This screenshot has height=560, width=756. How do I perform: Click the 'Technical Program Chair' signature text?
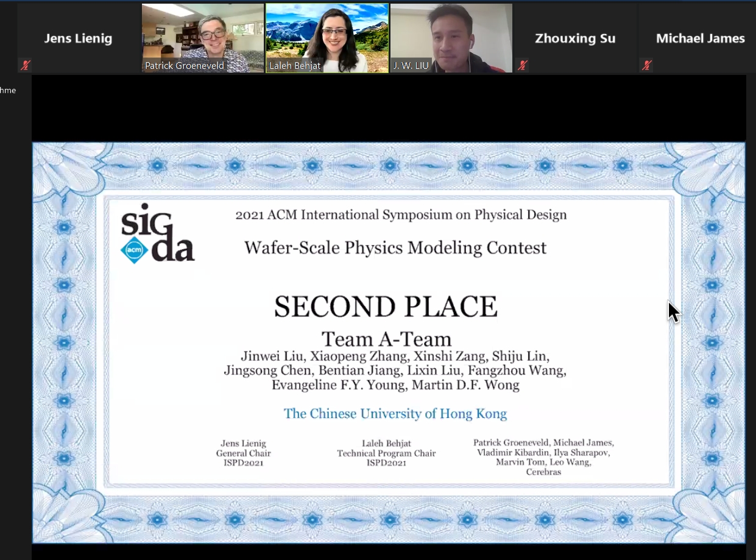(386, 453)
